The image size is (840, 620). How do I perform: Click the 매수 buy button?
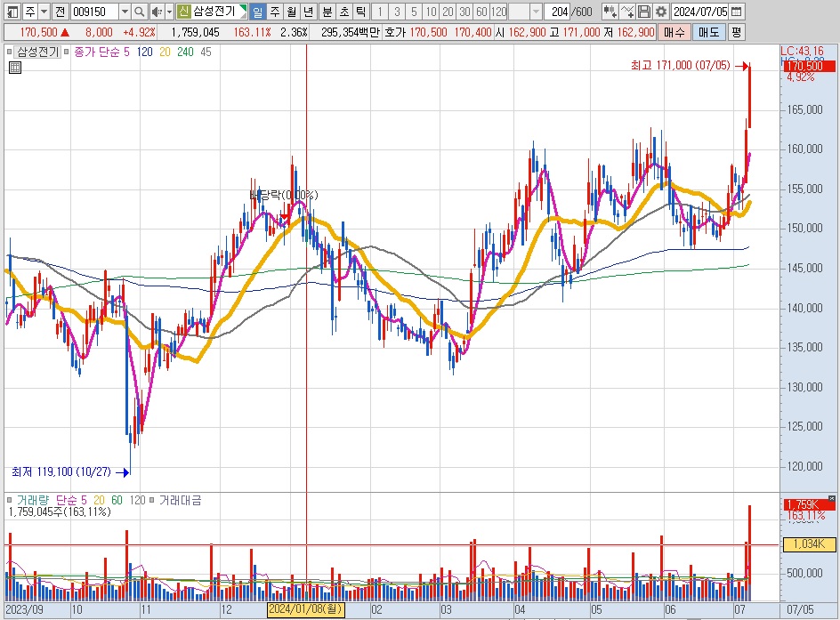(x=674, y=32)
